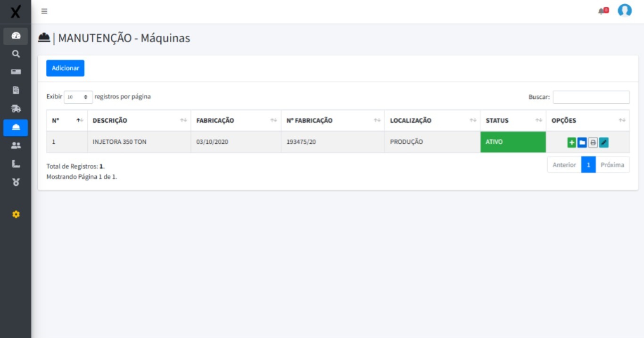The height and width of the screenshot is (338, 644).
Task: Open the dashboard gauge icon in sidebar
Action: [x=16, y=36]
